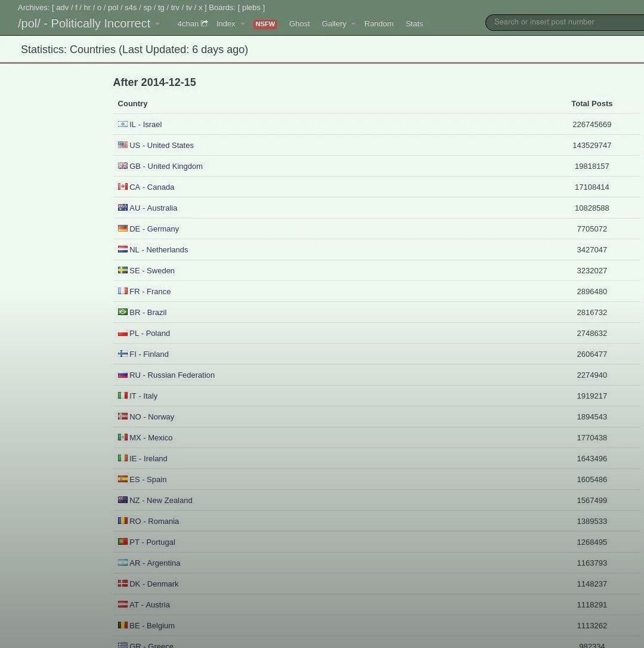
Task: Go to a Random thread
Action: click(379, 23)
